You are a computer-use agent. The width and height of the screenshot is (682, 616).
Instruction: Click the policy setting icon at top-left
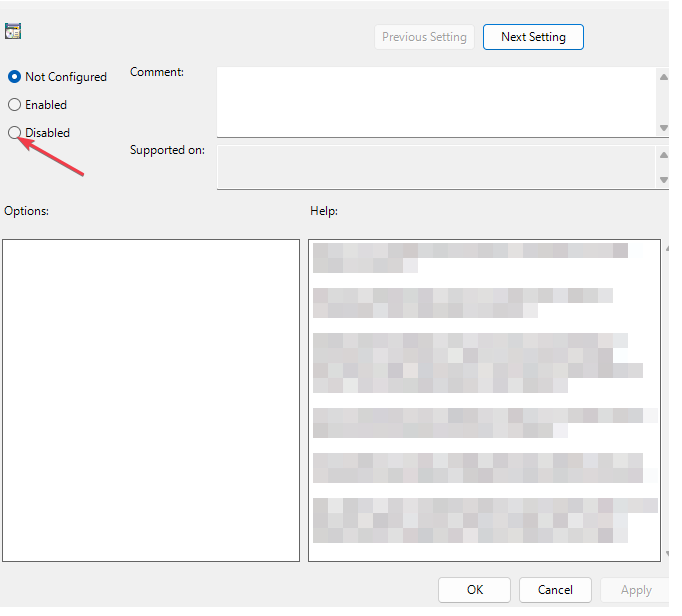(x=13, y=31)
